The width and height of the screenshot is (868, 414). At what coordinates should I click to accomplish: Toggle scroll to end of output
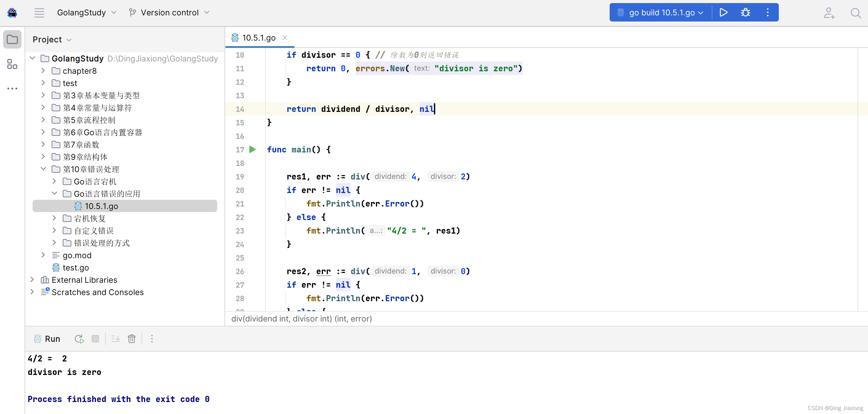pos(116,339)
